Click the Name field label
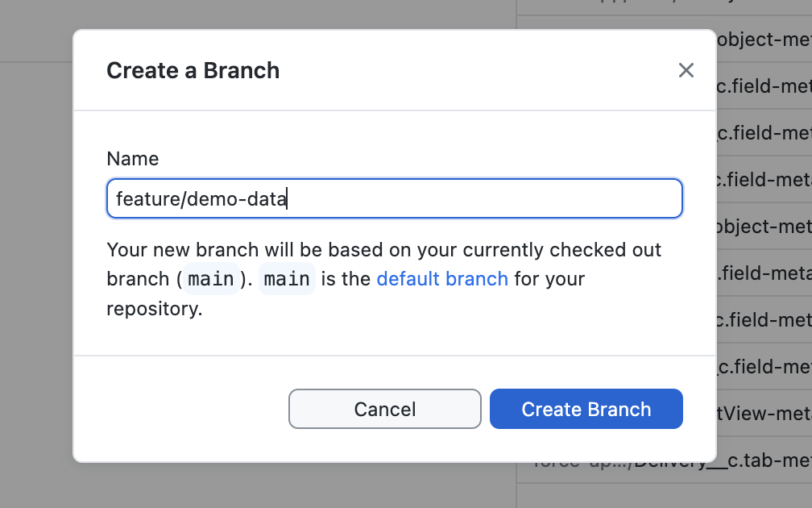Screen dimensions: 812x508 (132, 159)
